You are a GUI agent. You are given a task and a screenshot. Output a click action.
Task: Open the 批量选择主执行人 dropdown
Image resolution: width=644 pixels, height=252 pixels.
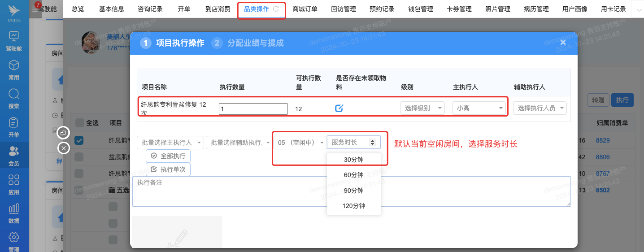pyautogui.click(x=170, y=143)
